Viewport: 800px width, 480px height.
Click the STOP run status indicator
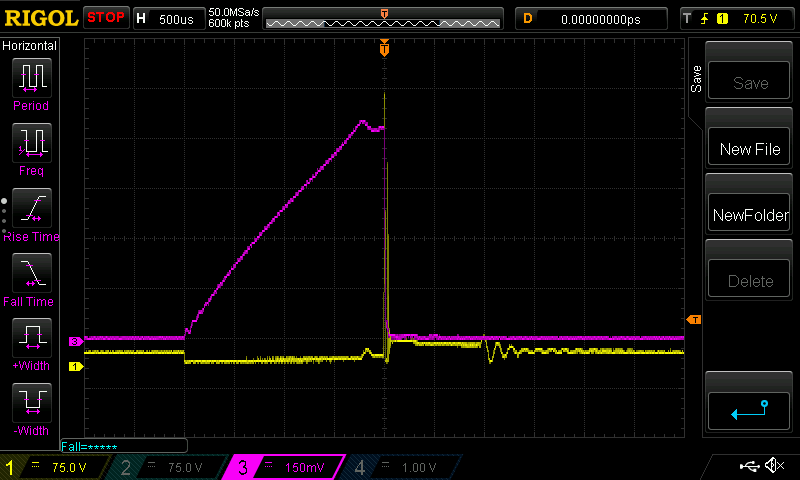[x=106, y=18]
